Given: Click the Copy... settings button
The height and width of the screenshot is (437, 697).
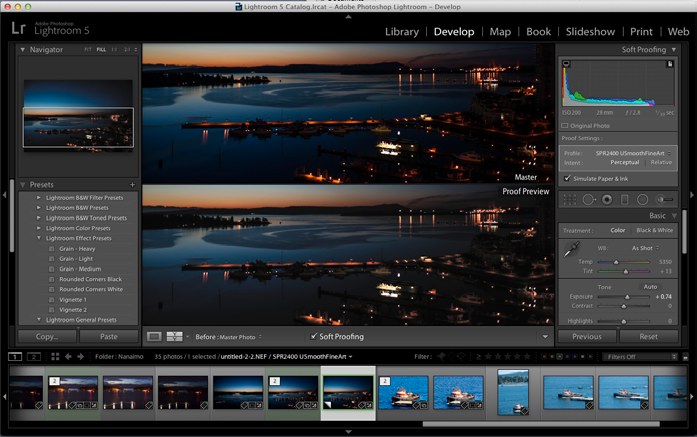Looking at the screenshot, I should (x=47, y=337).
